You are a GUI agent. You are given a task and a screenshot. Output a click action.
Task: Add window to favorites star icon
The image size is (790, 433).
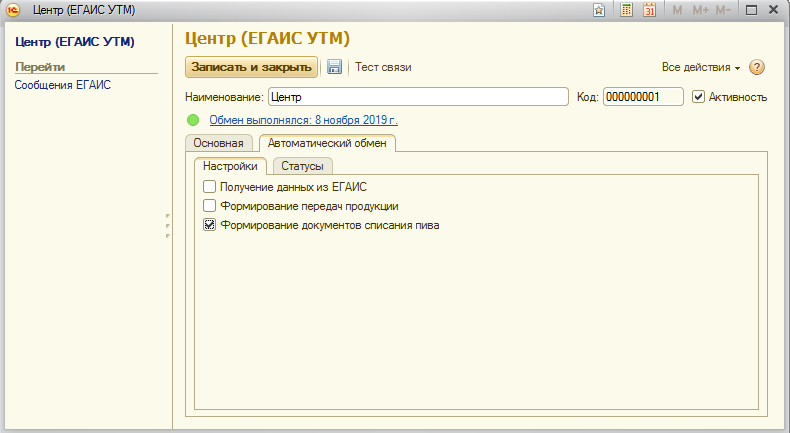pyautogui.click(x=599, y=10)
